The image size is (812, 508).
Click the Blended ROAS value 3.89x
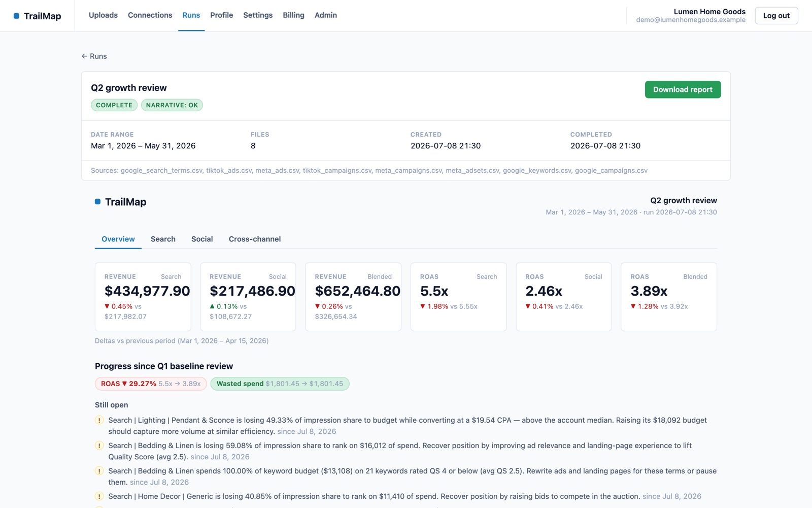(649, 291)
